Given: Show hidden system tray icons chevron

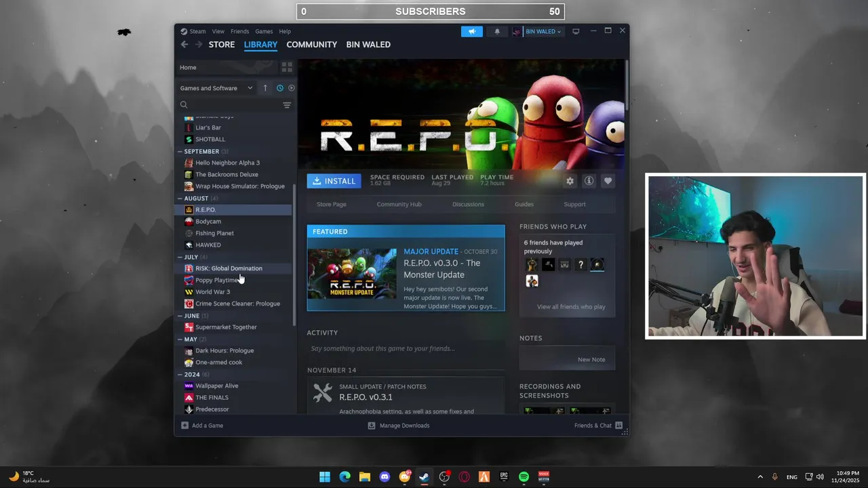Looking at the screenshot, I should click(760, 477).
